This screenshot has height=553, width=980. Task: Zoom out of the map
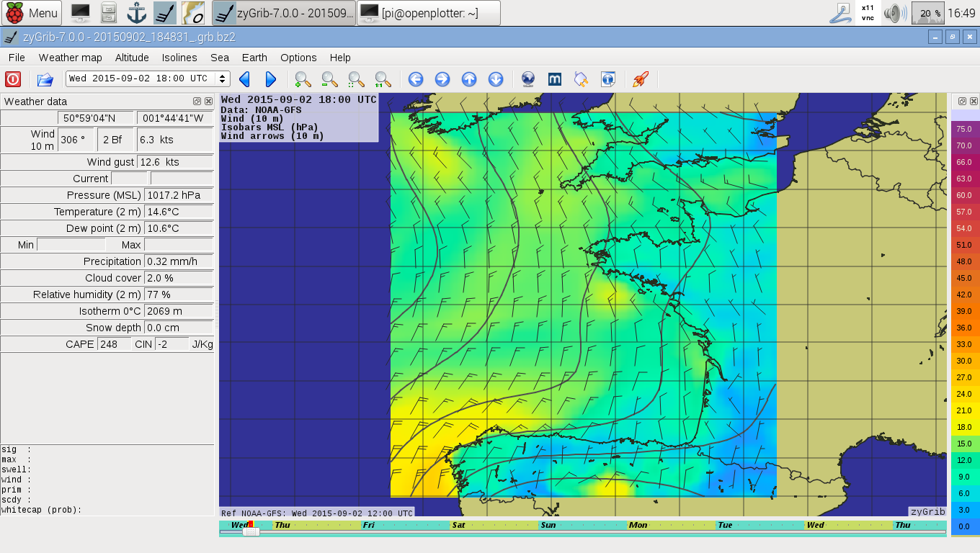pos(330,79)
